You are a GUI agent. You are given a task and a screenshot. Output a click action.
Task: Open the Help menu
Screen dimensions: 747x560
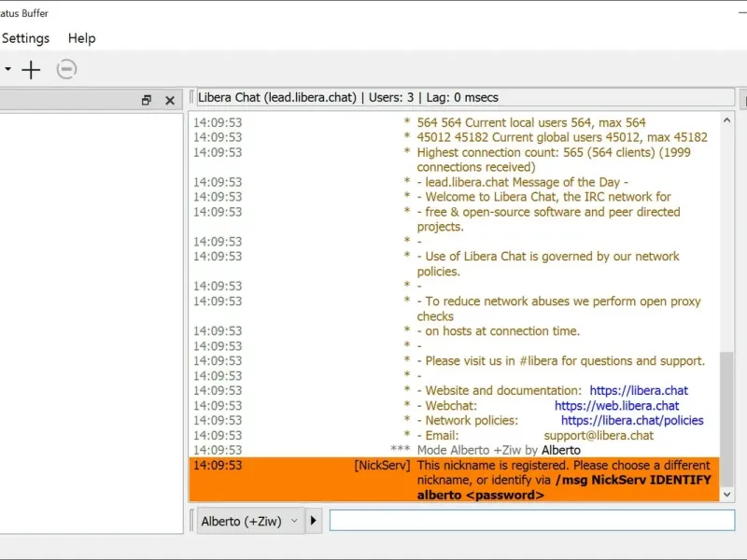pyautogui.click(x=81, y=38)
